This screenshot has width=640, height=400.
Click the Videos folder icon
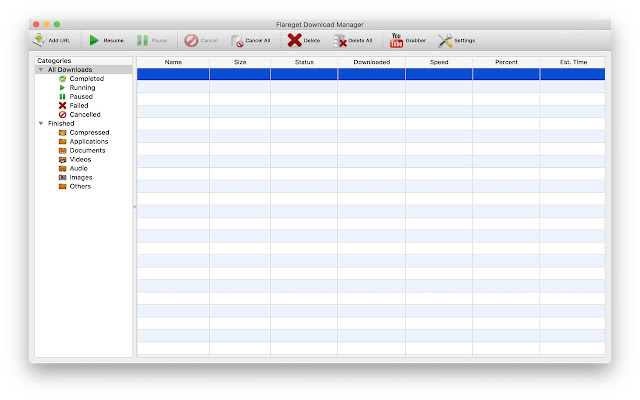(x=62, y=159)
